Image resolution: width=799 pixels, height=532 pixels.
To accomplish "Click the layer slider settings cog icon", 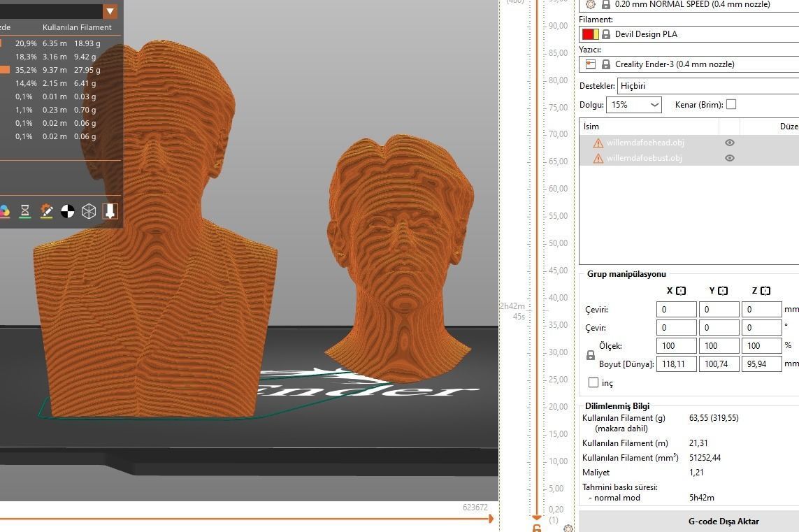I will tap(568, 529).
